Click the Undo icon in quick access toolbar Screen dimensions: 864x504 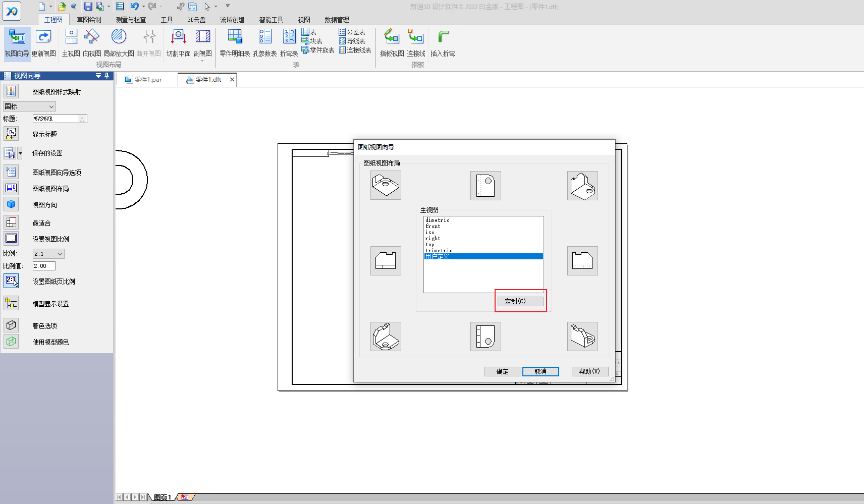point(134,7)
